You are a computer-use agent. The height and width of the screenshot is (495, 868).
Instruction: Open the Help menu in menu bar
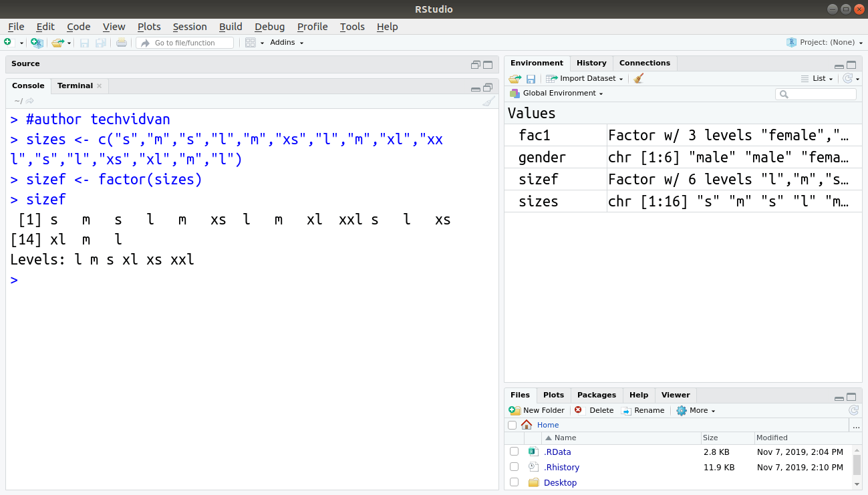click(387, 27)
